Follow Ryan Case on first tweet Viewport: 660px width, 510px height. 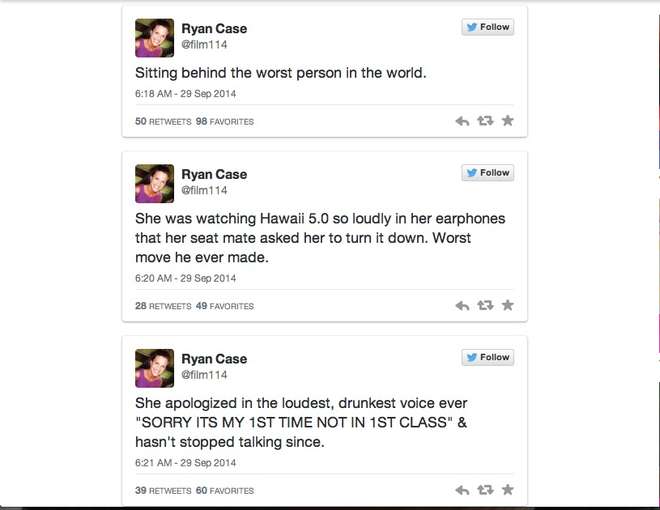488,28
